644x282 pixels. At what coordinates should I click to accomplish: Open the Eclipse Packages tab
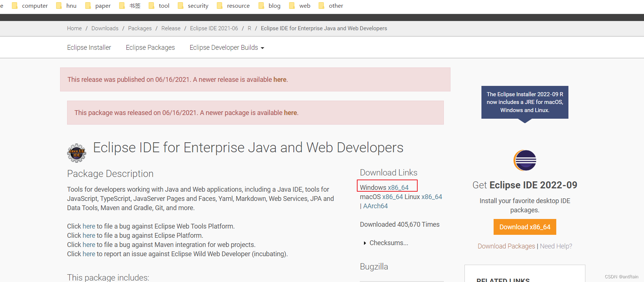(x=150, y=48)
